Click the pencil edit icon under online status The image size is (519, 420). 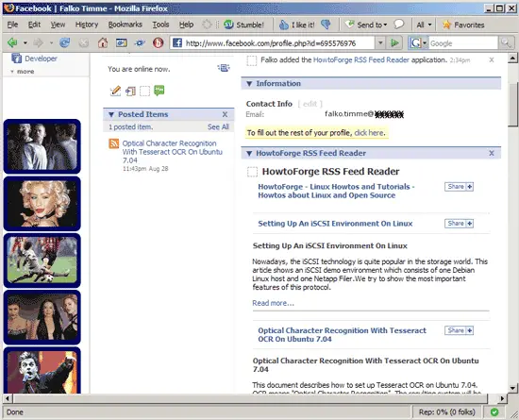(x=115, y=91)
